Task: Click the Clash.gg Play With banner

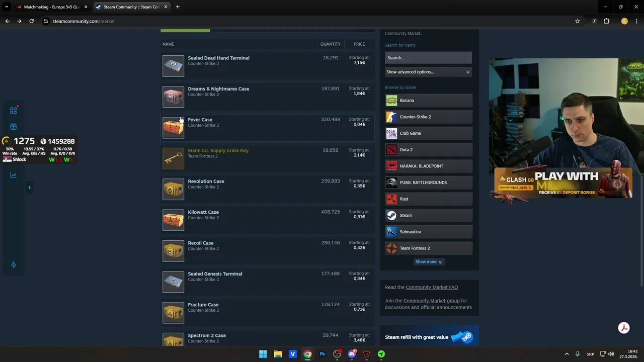Action: click(562, 184)
